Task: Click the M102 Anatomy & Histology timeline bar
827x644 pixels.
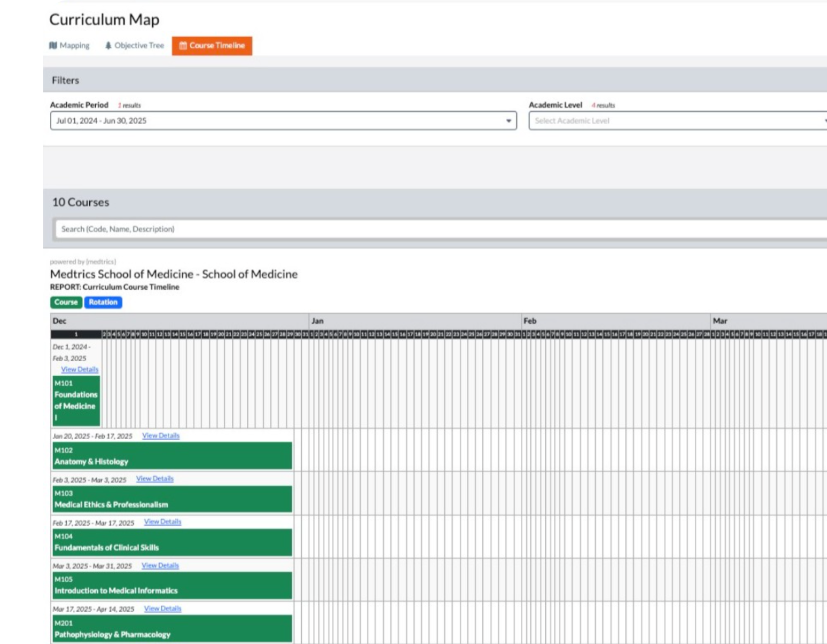Action: 172,456
